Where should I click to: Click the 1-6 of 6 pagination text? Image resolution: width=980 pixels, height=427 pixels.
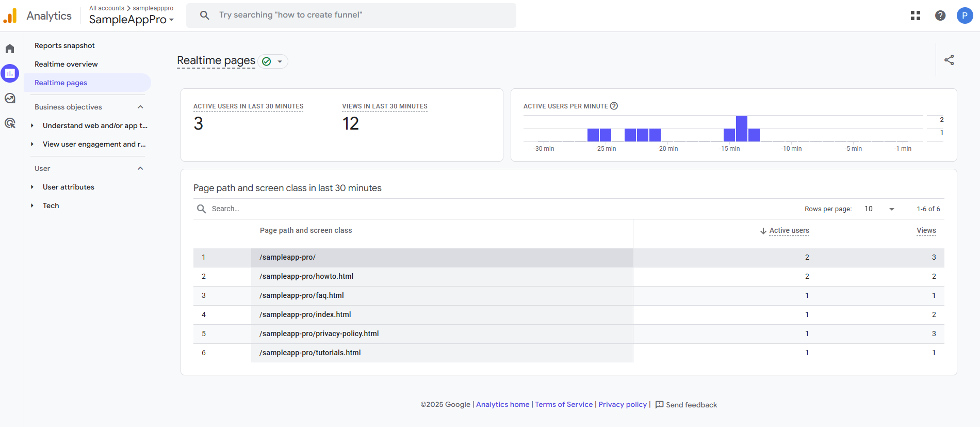point(928,209)
